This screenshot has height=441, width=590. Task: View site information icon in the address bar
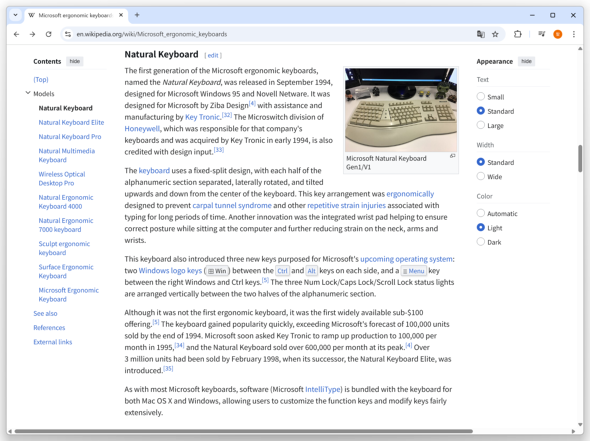coord(68,34)
